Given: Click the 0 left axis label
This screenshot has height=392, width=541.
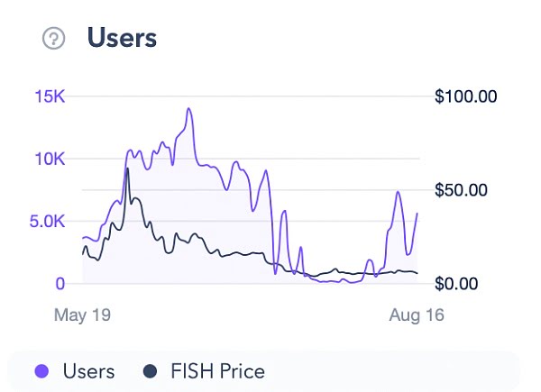Looking at the screenshot, I should coord(60,284).
